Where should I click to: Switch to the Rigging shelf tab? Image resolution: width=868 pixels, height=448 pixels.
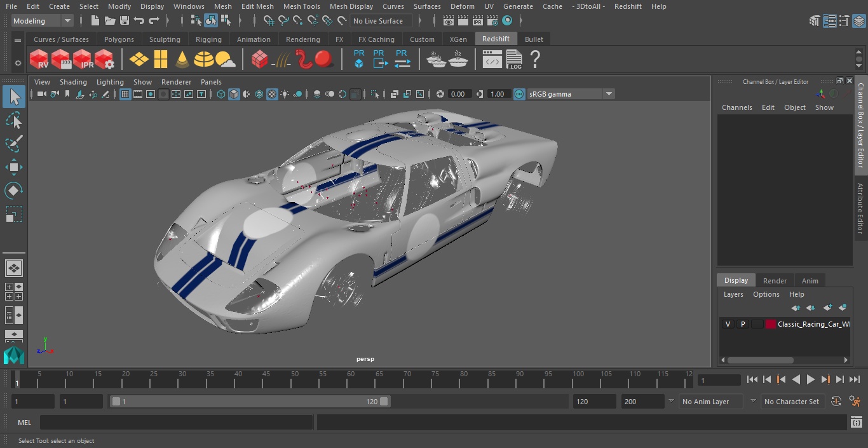coord(208,39)
